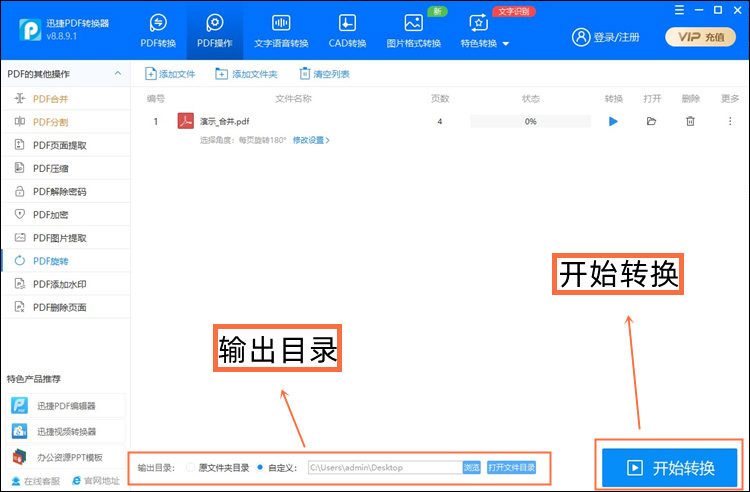Click the output path input field

(x=385, y=468)
